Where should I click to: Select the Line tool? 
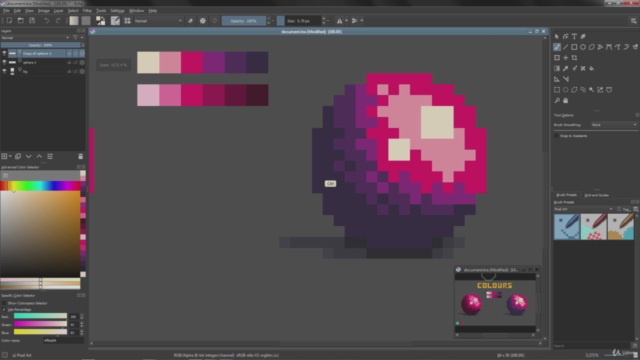pos(566,47)
